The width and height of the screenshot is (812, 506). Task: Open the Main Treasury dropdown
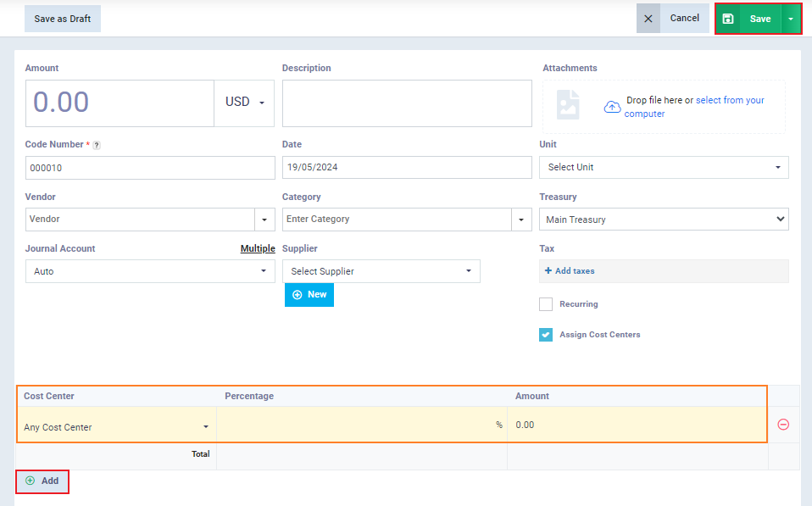(664, 220)
